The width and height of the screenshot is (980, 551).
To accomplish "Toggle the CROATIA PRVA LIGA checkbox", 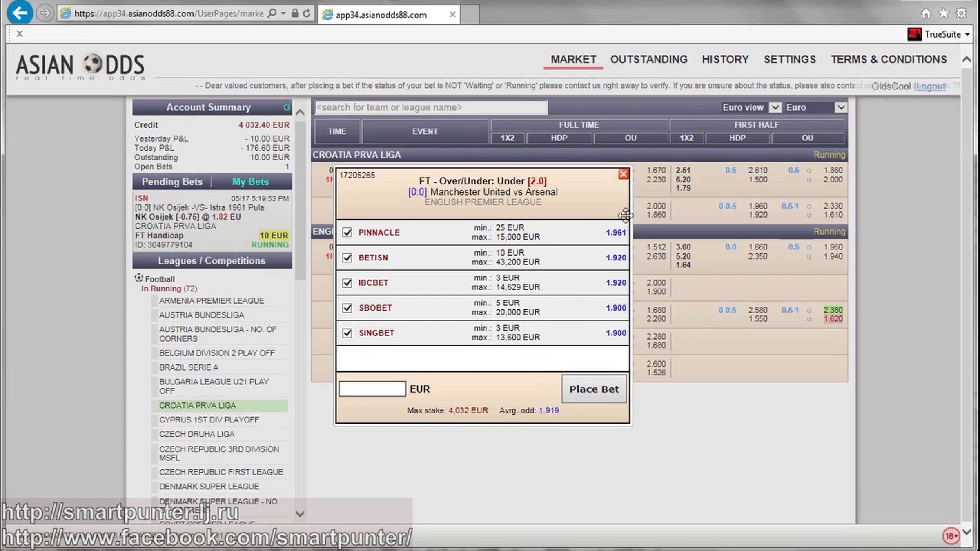I will (154, 405).
